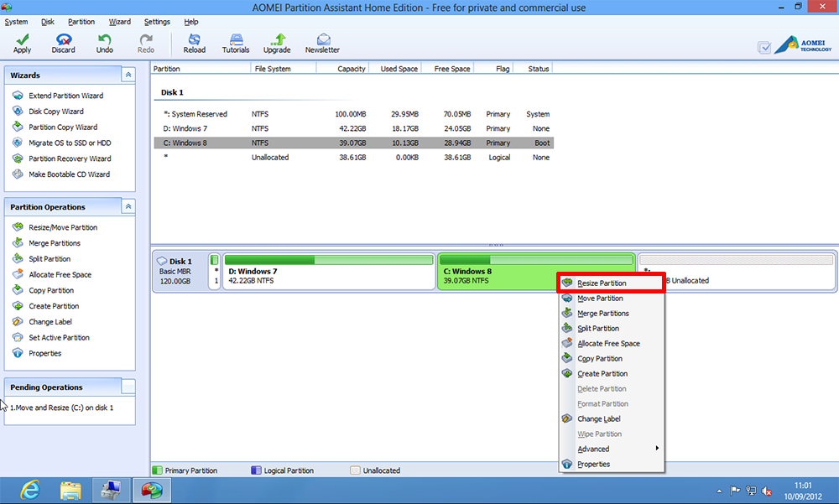
Task: Select Merge Partitions in context menu
Action: click(x=612, y=313)
